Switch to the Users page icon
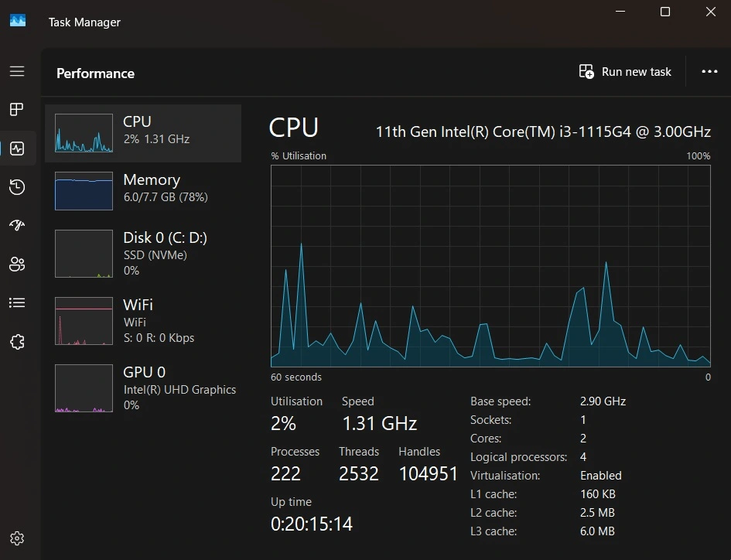This screenshot has height=560, width=731. click(17, 265)
